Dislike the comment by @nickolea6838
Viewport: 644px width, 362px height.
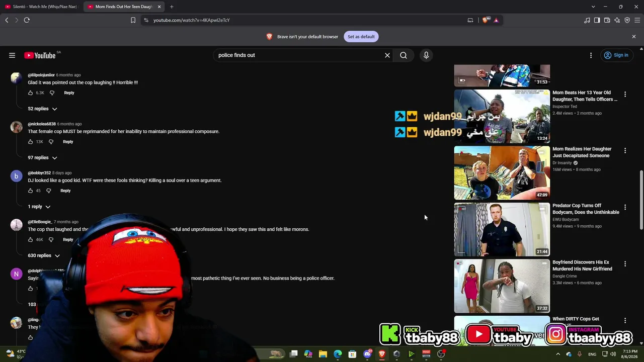point(51,142)
